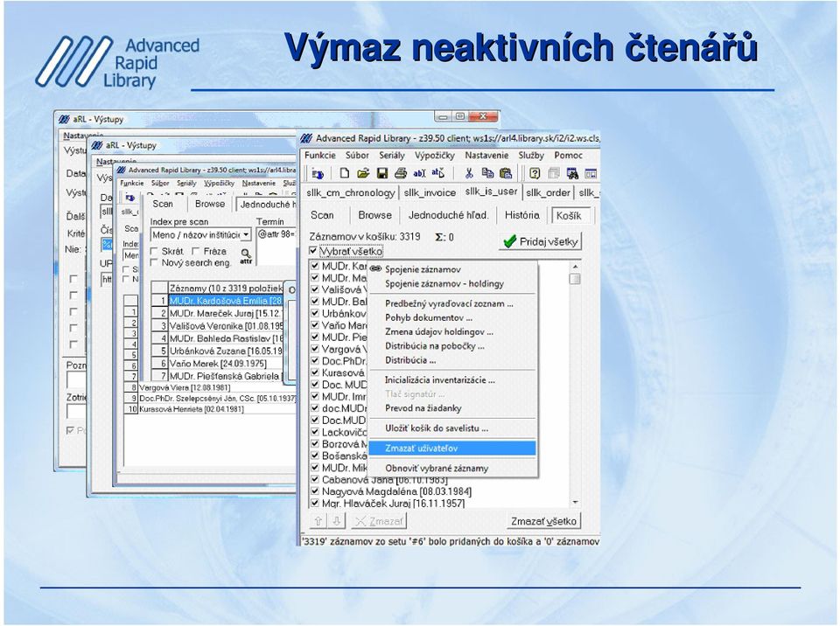This screenshot has width=840, height=626.
Task: Click the New document toolbar icon
Action: click(x=345, y=173)
